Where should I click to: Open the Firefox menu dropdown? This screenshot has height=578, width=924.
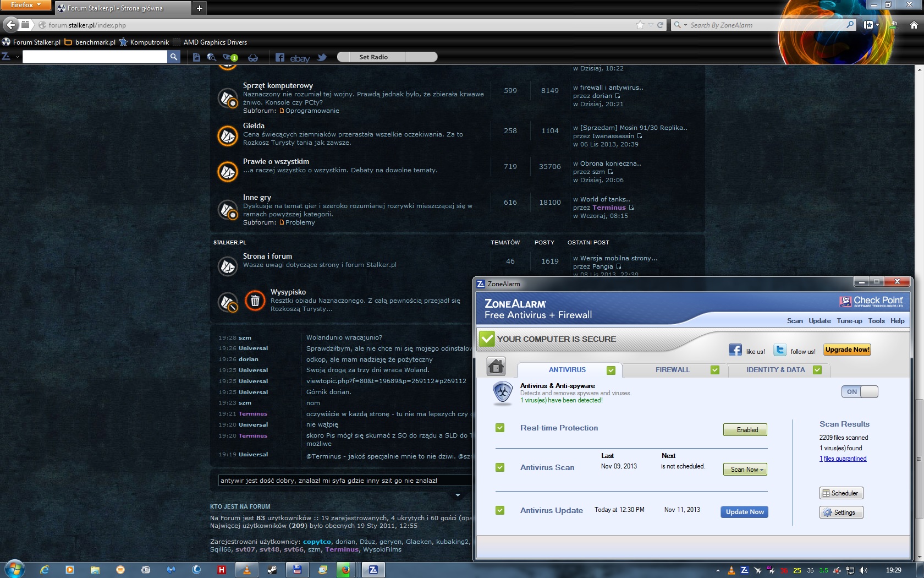pos(25,5)
